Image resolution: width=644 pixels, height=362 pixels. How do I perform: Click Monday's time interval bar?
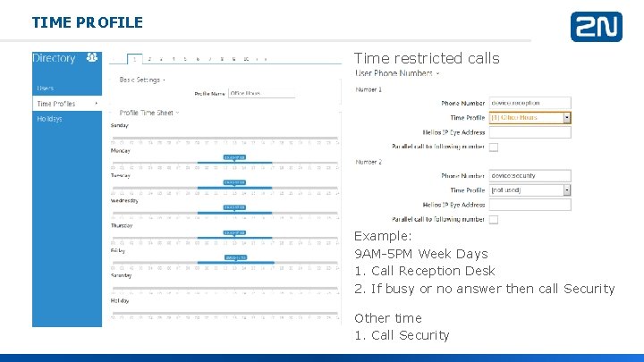click(x=234, y=163)
